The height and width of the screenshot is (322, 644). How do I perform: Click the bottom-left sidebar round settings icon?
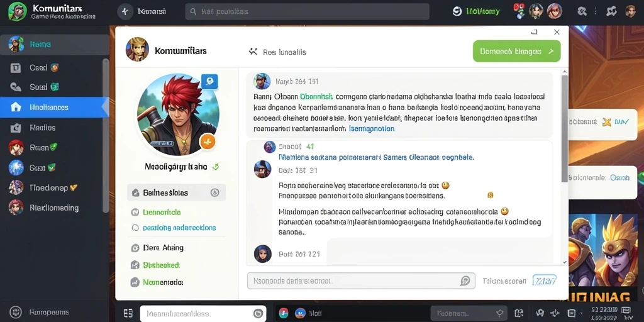[x=16, y=312]
